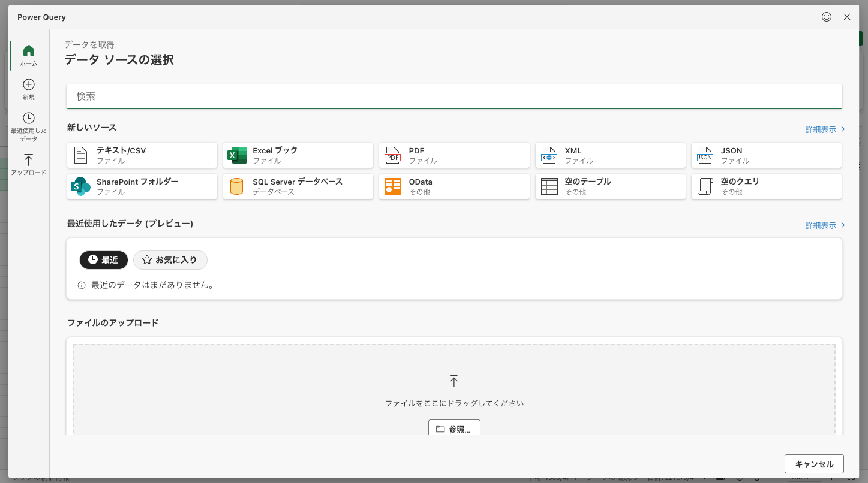Click the データを取得 breadcrumb text
868x483 pixels.
pyautogui.click(x=89, y=44)
